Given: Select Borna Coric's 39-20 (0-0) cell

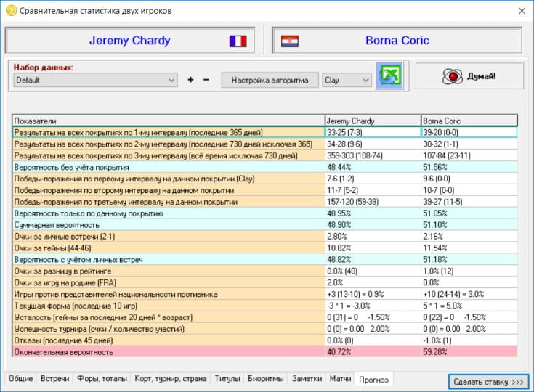Looking at the screenshot, I should (x=469, y=132).
